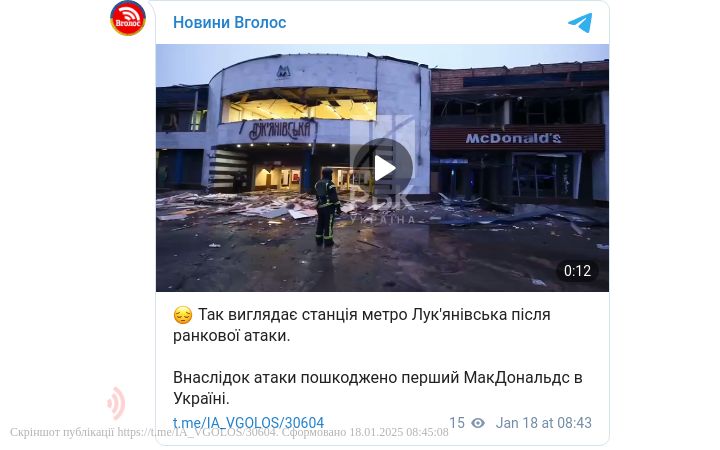
Task: Play the video of Лук'янівська station
Action: (382, 168)
